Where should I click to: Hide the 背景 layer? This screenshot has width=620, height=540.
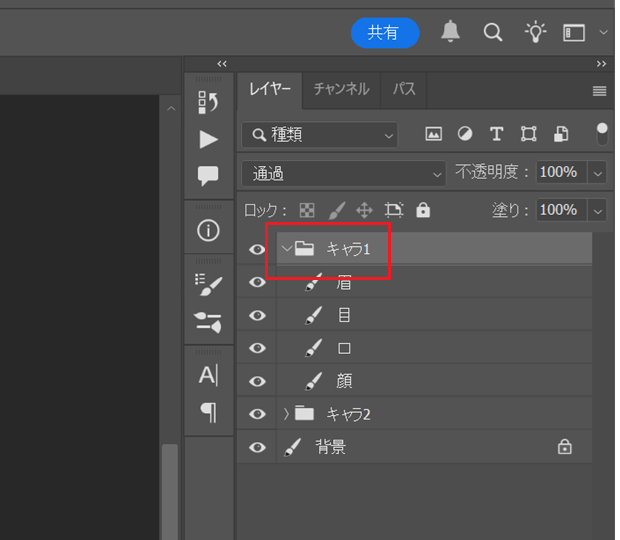point(257,448)
